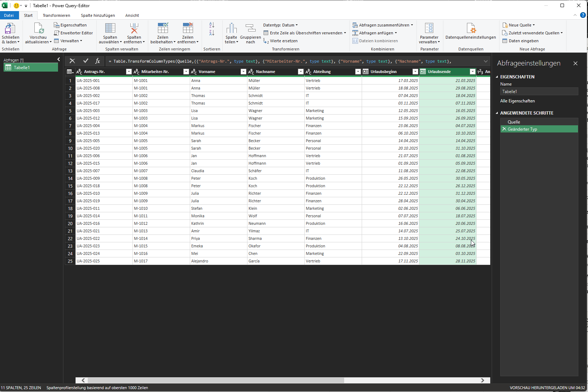
Task: Sort descending with Z-A icon
Action: (212, 33)
